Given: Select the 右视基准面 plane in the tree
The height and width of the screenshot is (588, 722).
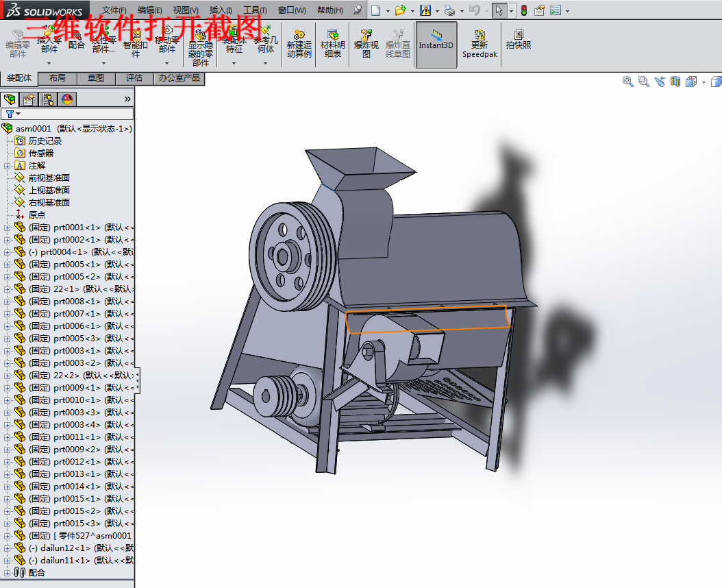Looking at the screenshot, I should point(49,203).
